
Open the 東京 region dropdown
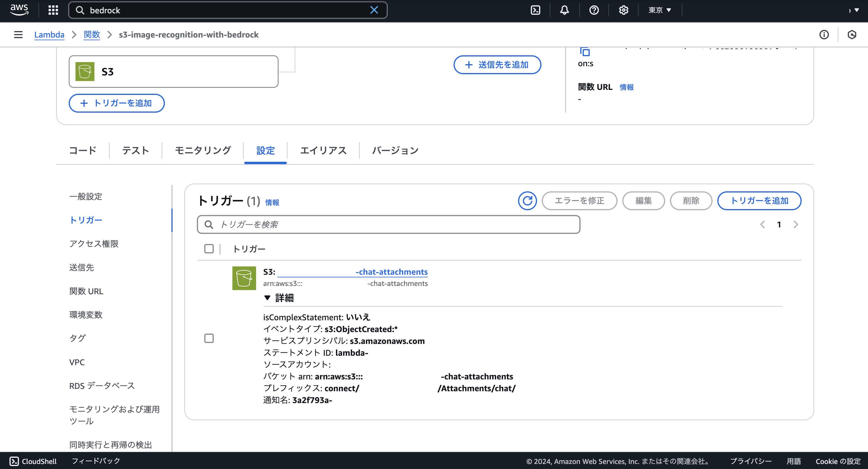click(x=659, y=10)
